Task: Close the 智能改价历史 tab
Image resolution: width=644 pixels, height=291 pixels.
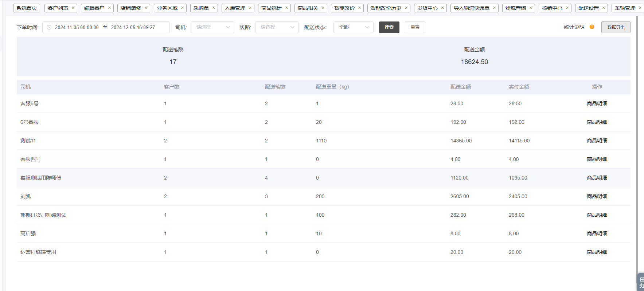Action: click(406, 8)
